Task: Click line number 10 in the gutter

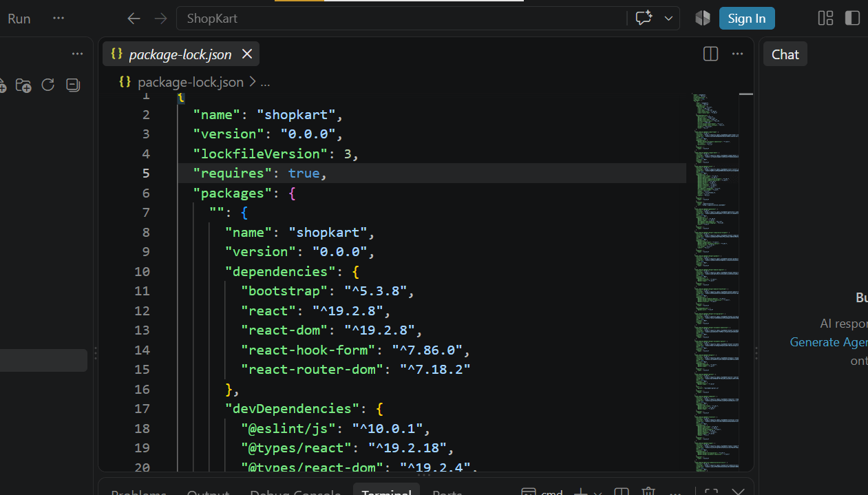Action: tap(142, 271)
